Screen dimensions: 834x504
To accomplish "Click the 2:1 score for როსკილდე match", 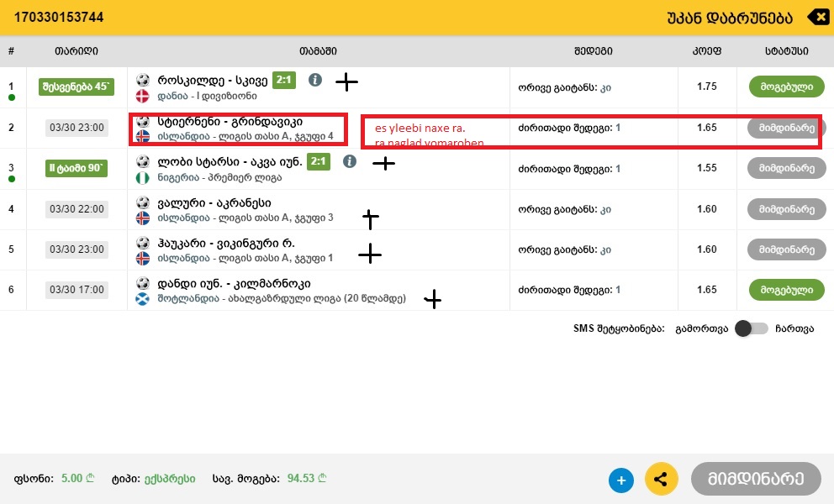I will [x=284, y=81].
